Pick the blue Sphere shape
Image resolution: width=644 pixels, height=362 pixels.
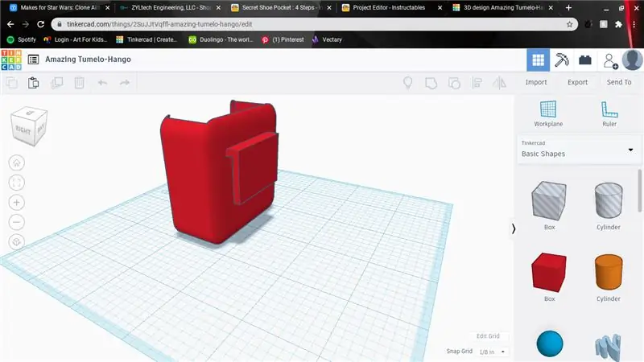550,343
